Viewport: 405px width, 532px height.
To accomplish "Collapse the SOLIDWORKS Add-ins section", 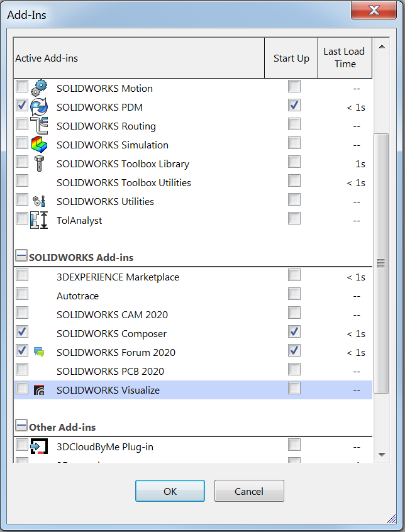I will click(21, 255).
